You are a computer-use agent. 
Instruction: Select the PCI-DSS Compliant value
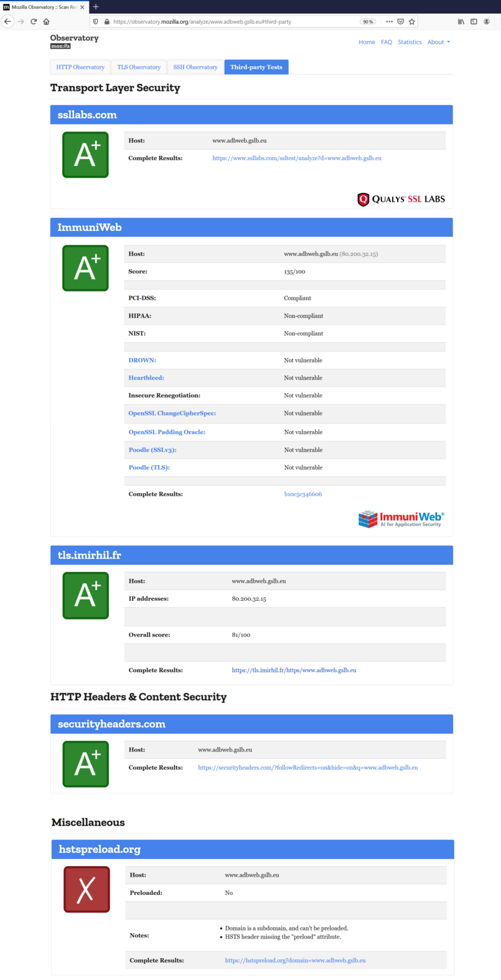tap(297, 299)
